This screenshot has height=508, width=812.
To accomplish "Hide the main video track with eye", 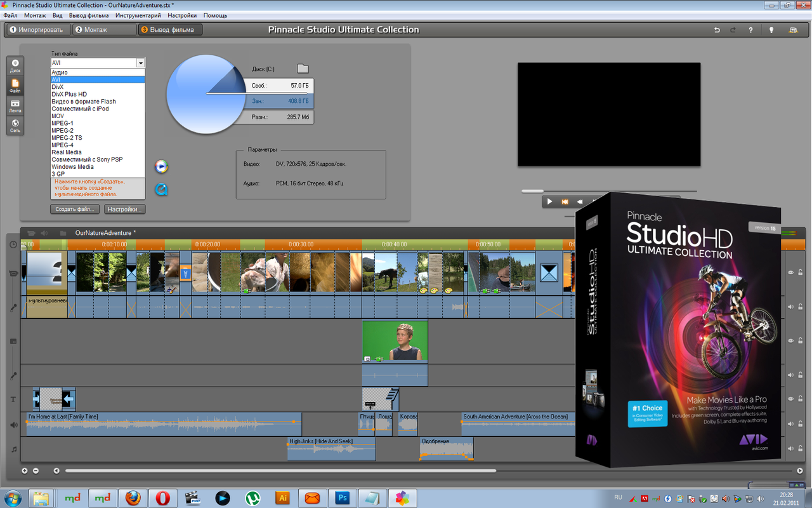I will click(790, 272).
